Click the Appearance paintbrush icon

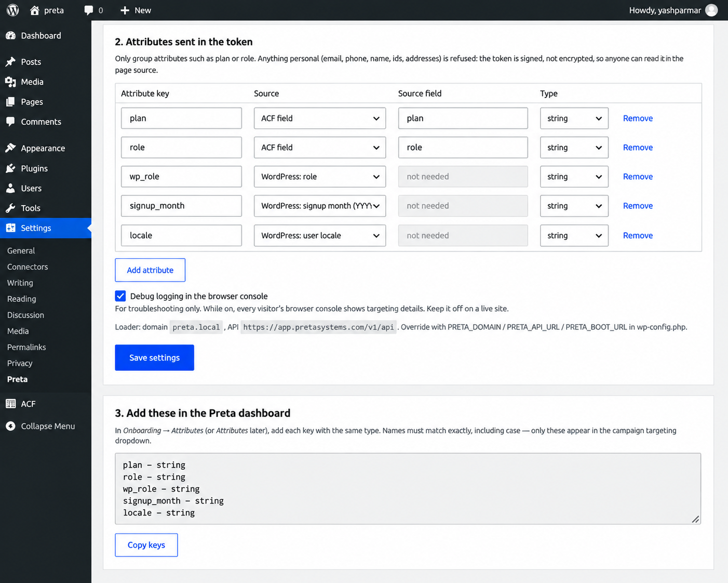10,148
